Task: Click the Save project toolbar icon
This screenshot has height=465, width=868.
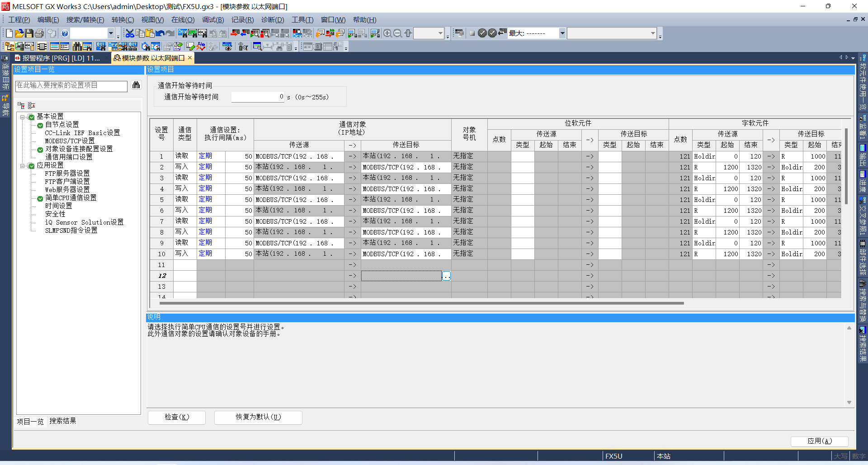Action: tap(29, 33)
